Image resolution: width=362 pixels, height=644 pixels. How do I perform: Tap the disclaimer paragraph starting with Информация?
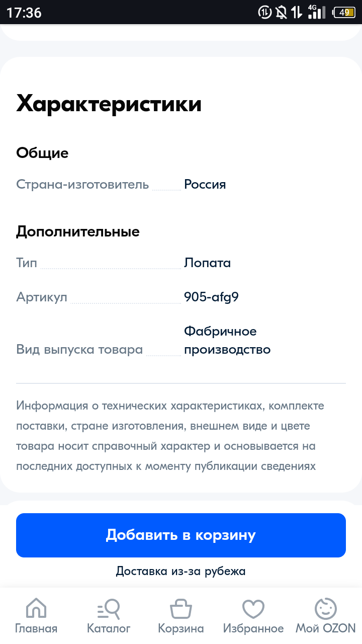(x=170, y=436)
